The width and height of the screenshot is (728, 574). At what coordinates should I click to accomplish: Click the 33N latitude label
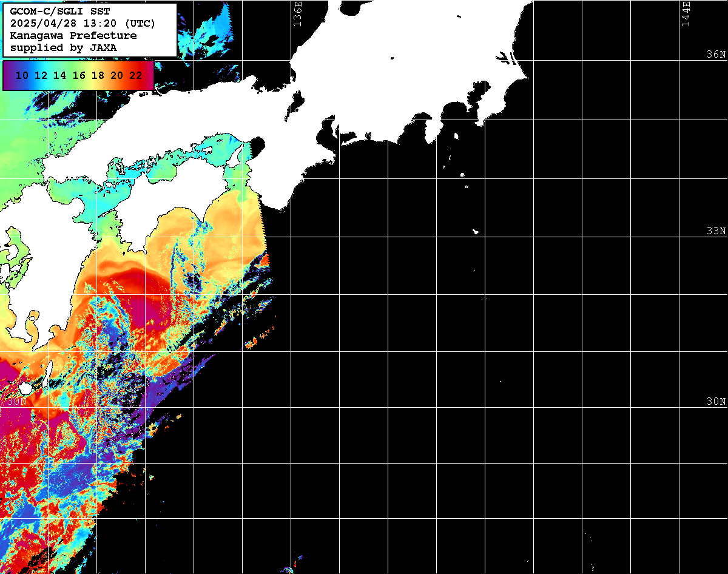pos(716,231)
